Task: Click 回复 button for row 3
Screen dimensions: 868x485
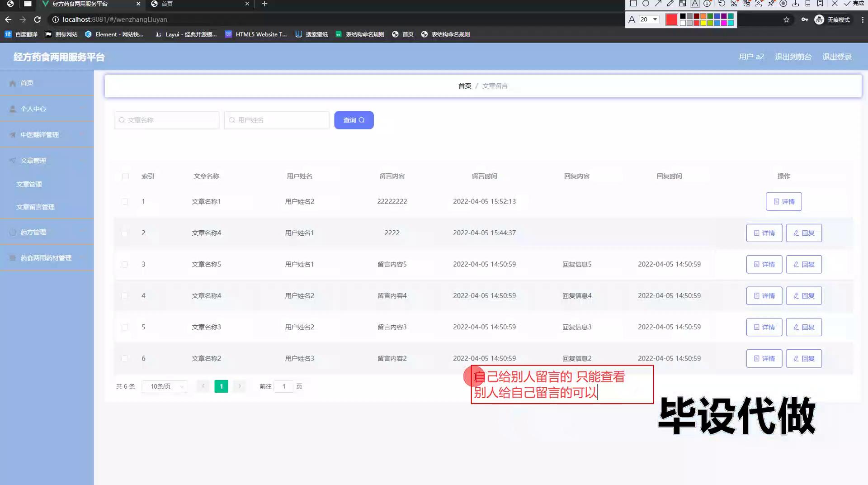Action: pyautogui.click(x=803, y=264)
